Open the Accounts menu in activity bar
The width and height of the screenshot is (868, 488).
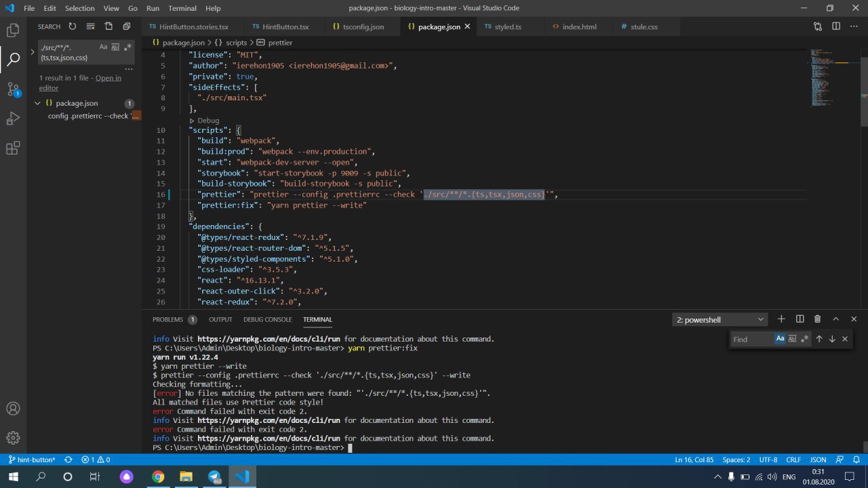(13, 409)
